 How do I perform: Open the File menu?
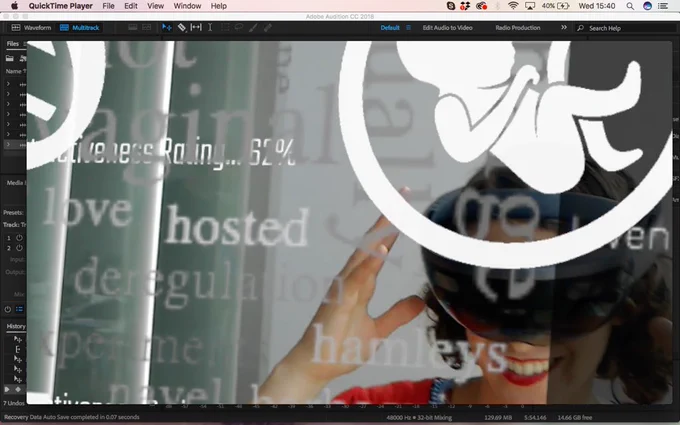click(108, 6)
